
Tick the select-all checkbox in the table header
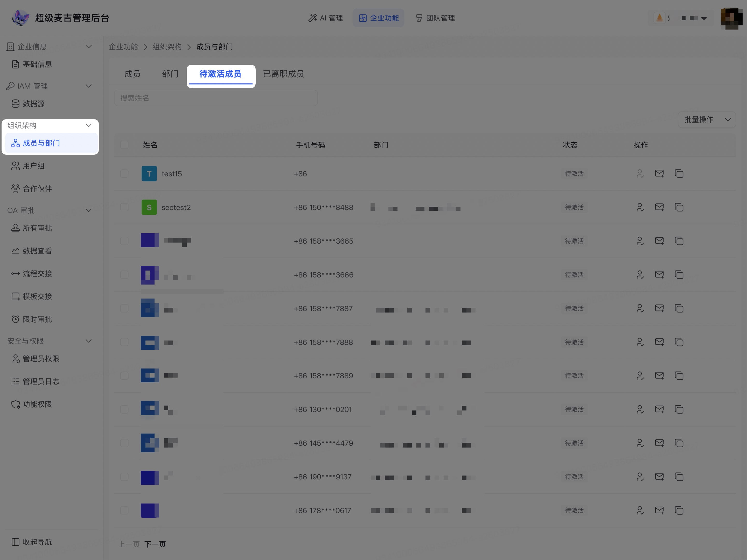124,145
